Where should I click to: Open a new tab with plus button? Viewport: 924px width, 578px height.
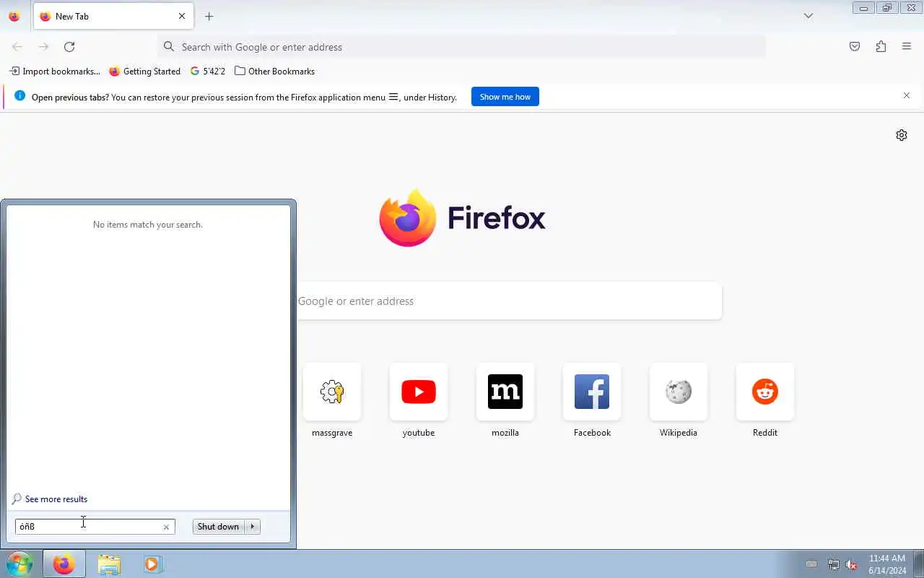pos(209,16)
